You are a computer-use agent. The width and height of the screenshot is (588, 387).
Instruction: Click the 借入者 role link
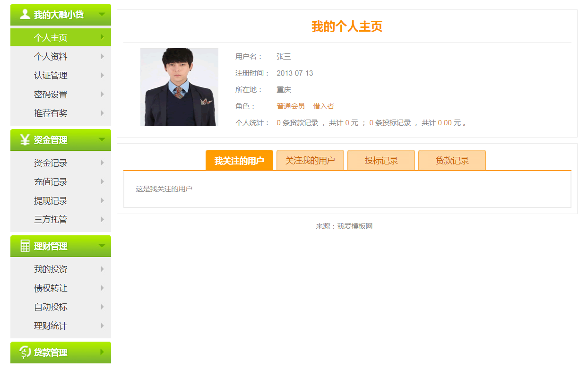tap(323, 106)
